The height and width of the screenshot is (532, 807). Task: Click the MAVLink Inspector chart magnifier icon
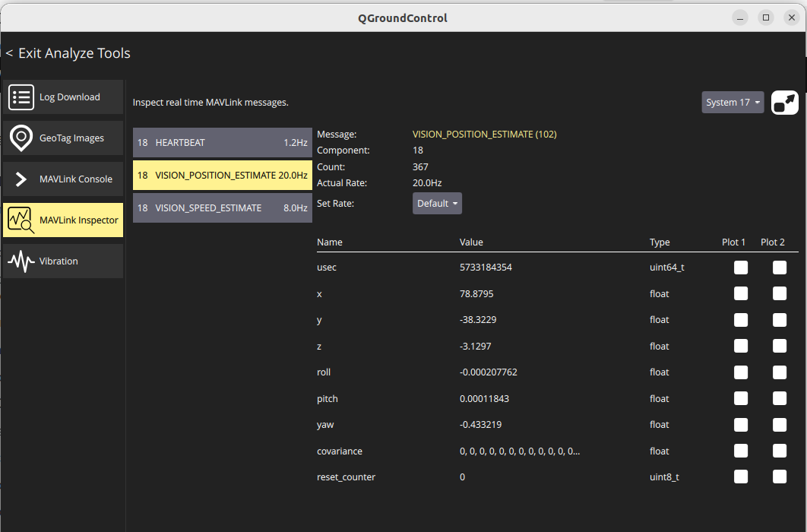click(x=21, y=220)
